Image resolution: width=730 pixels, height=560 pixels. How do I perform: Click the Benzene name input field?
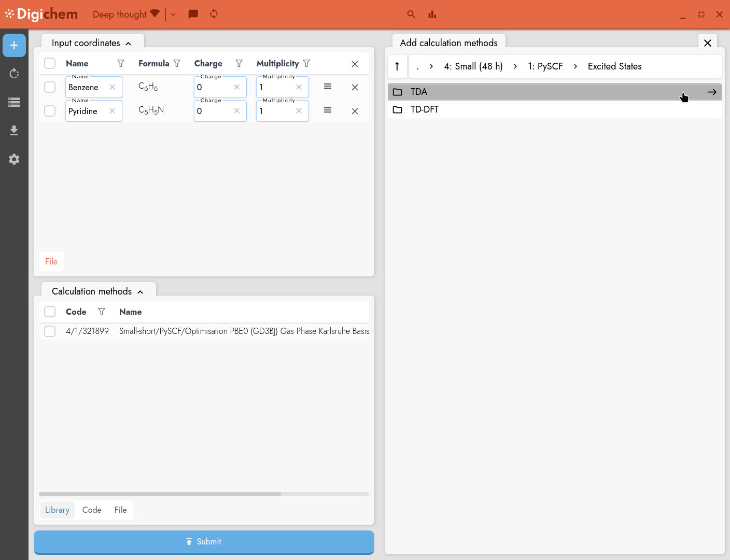[87, 88]
